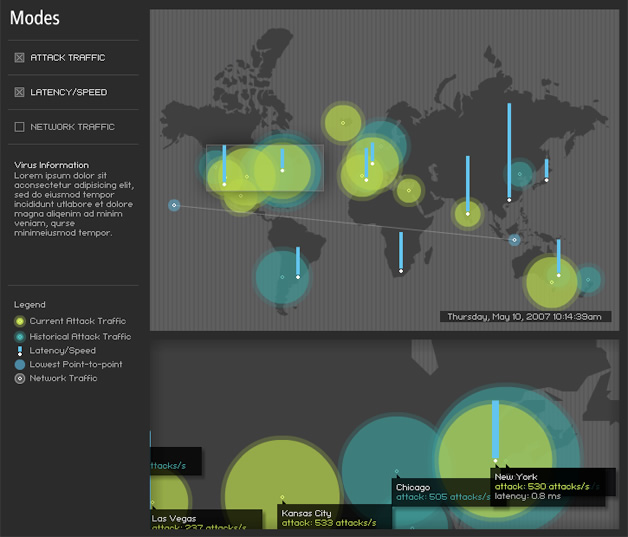The width and height of the screenshot is (628, 537).
Task: Open the Las Vegas attack tooltip
Action: tap(206, 519)
